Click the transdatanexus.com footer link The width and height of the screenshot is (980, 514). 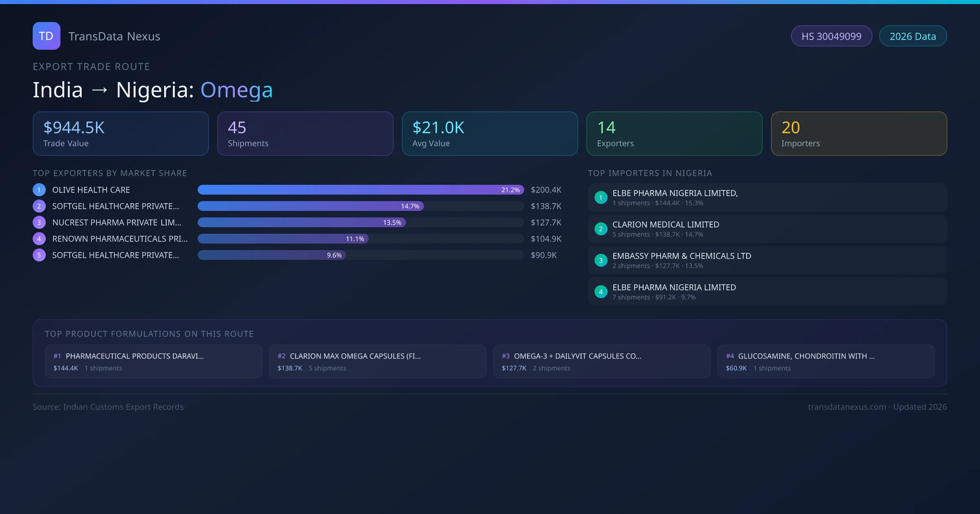click(x=847, y=407)
